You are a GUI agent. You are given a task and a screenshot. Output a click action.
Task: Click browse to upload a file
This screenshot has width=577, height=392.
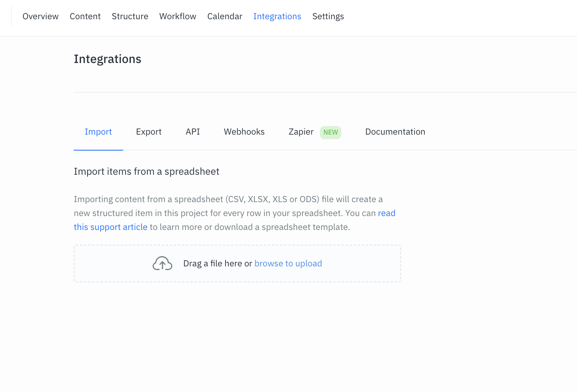(x=288, y=263)
